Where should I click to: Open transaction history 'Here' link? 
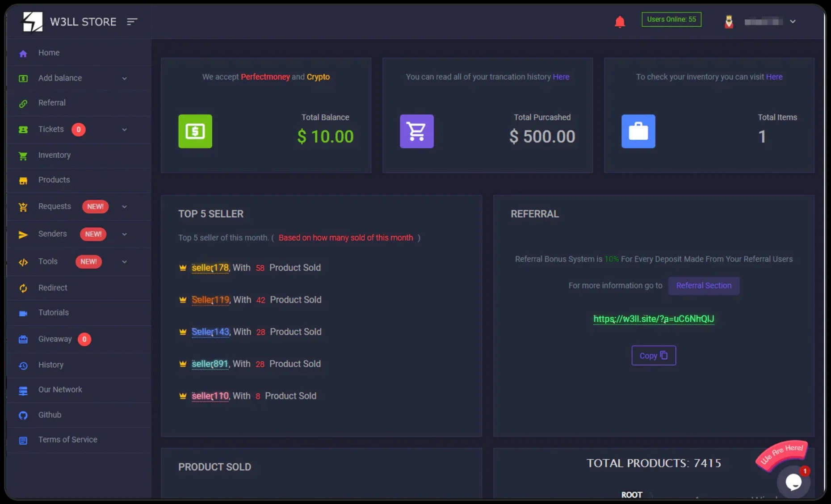point(561,77)
